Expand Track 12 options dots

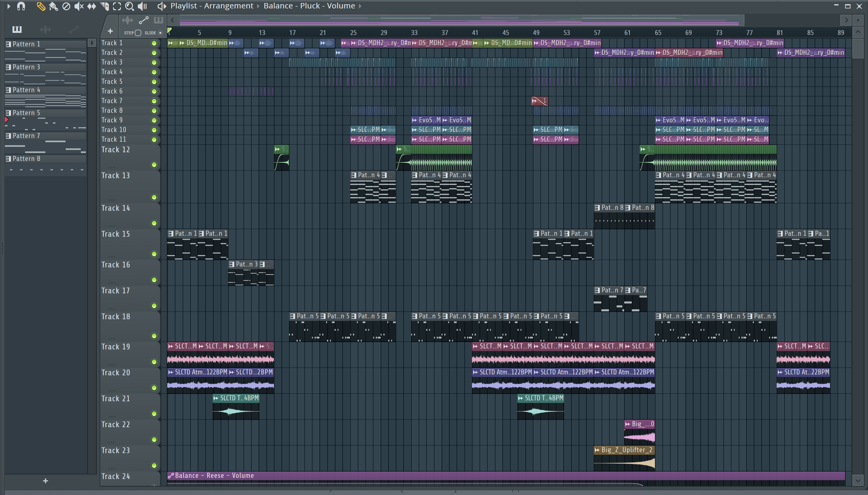(x=112, y=167)
